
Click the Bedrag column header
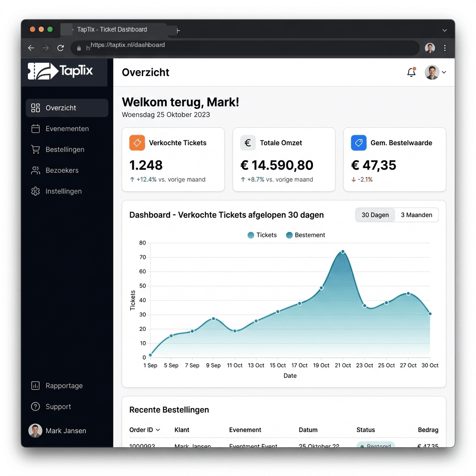428,430
